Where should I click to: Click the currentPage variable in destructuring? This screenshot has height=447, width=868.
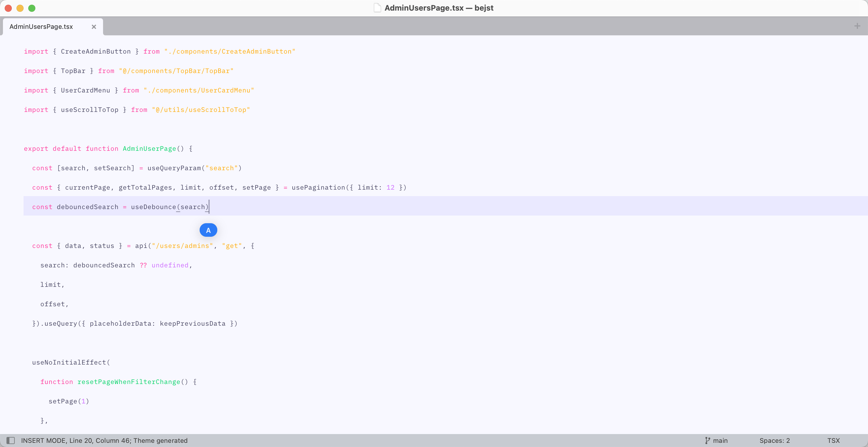coord(88,188)
